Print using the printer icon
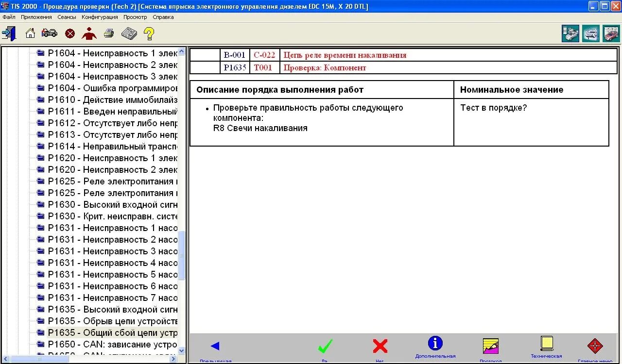This screenshot has width=622, height=364. pyautogui.click(x=109, y=33)
